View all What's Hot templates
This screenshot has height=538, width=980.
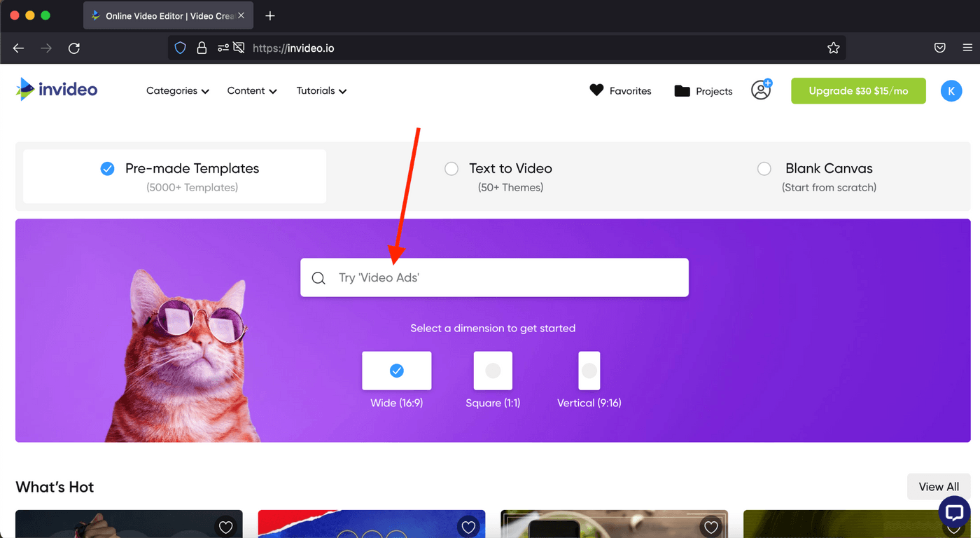click(x=938, y=486)
